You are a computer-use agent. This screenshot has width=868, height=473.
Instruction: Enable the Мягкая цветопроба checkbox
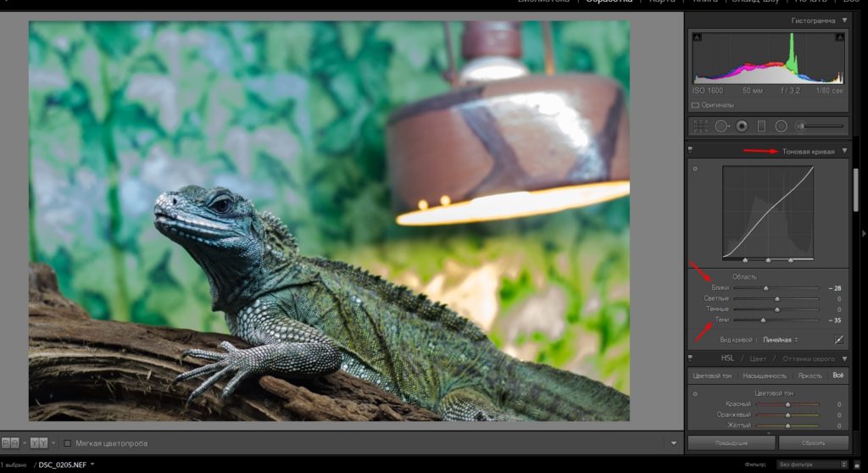click(x=68, y=442)
